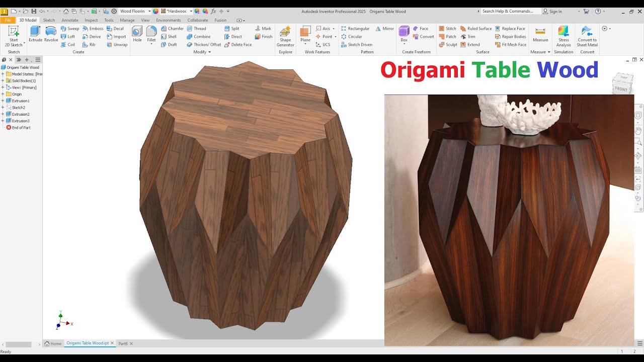Start a new 2D Sketch
The height and width of the screenshot is (362, 644).
click(x=14, y=37)
